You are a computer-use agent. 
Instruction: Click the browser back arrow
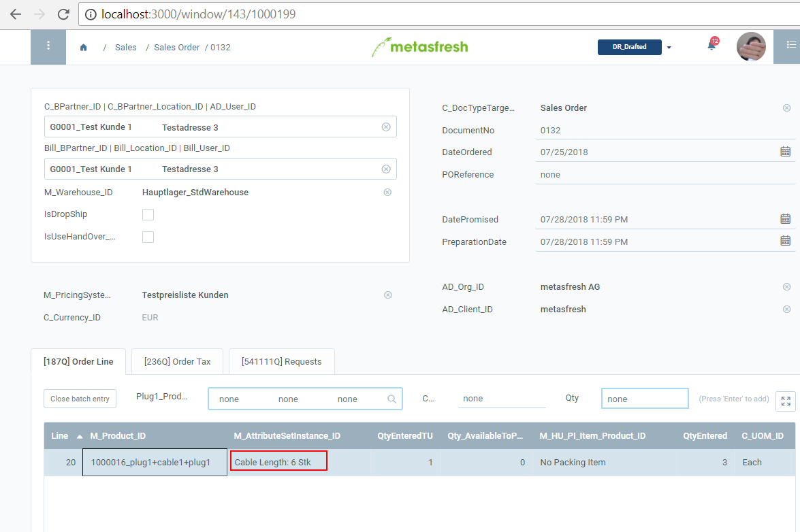coord(15,14)
